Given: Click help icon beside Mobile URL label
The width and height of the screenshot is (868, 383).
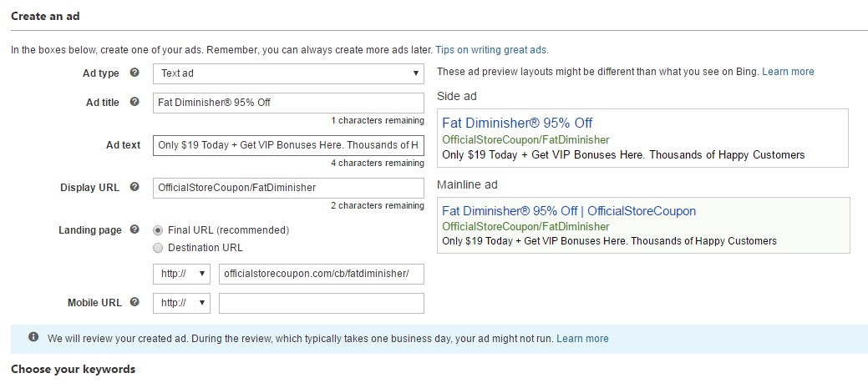Looking at the screenshot, I should click(134, 302).
